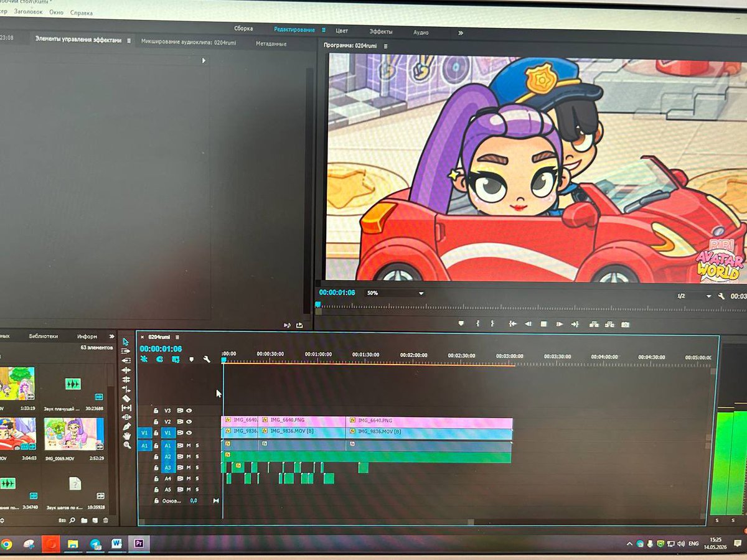Click the Program monitor timecode 00:00:01:06

pyautogui.click(x=337, y=292)
